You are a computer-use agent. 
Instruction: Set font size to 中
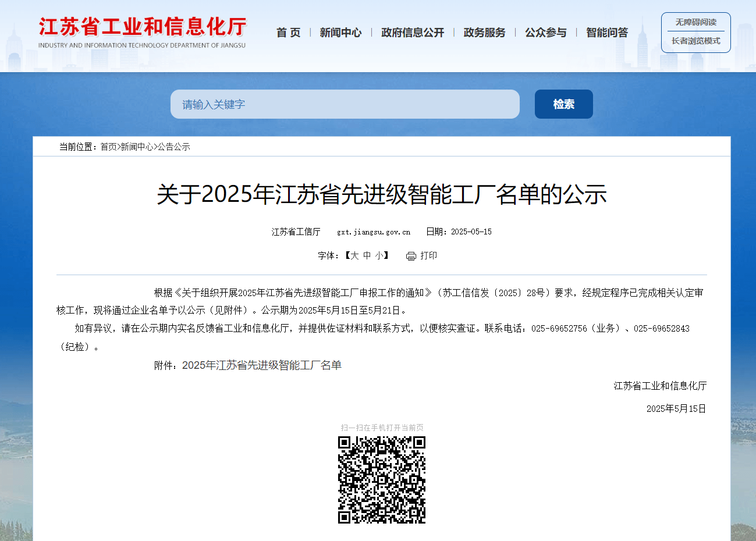point(367,255)
